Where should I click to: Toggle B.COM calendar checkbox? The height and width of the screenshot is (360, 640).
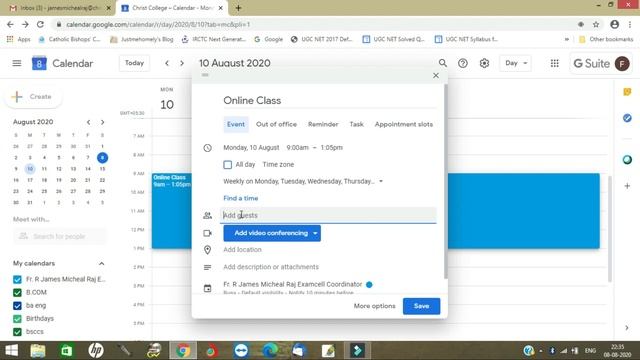[x=17, y=293]
